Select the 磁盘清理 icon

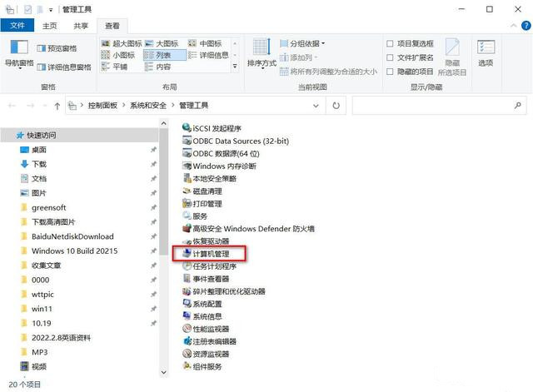187,191
